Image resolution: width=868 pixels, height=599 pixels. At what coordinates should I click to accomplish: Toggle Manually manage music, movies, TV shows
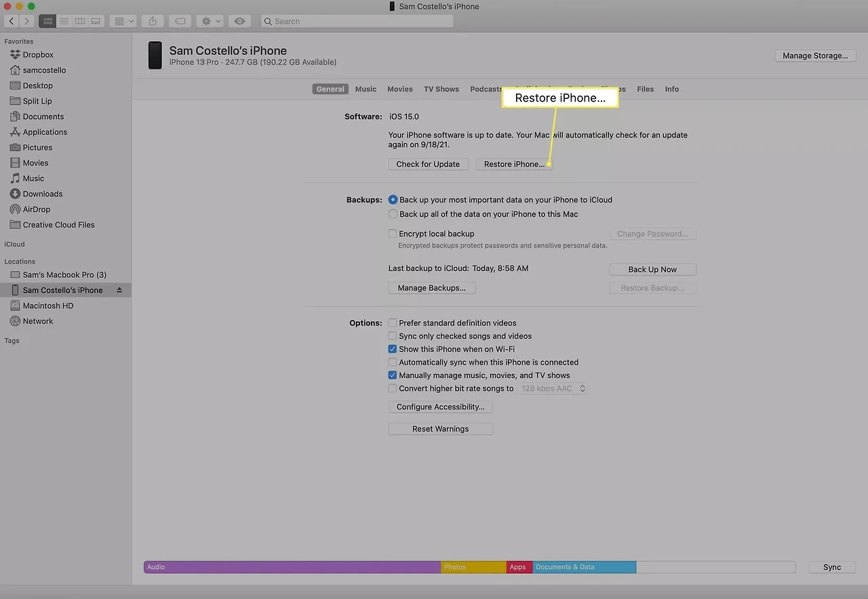click(x=393, y=375)
